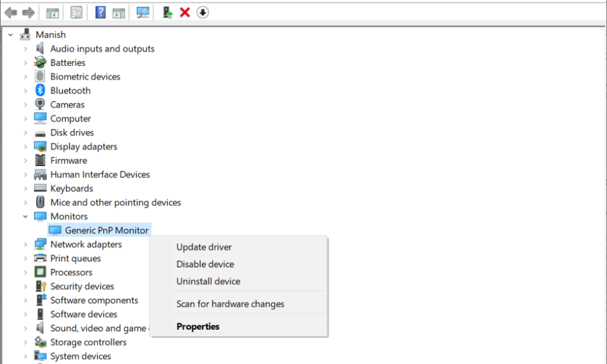The width and height of the screenshot is (607, 364).
Task: Click the Properties sheet toolbar icon
Action: 76,13
